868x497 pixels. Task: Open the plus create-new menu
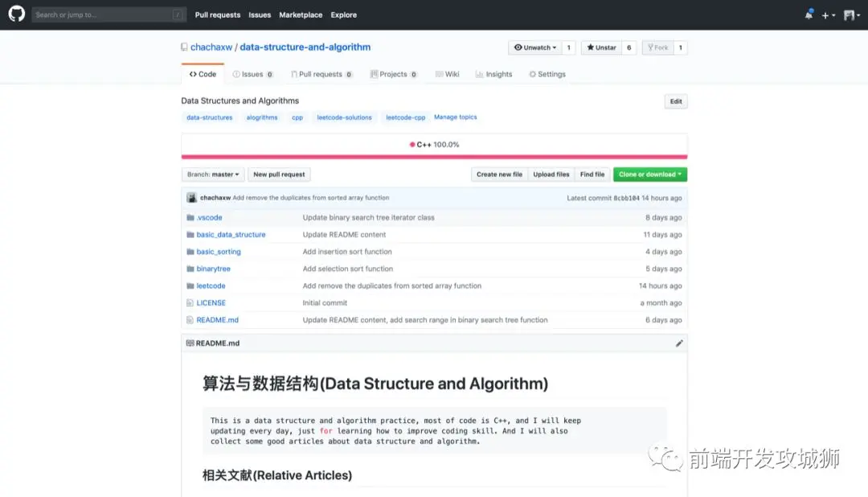pos(828,15)
